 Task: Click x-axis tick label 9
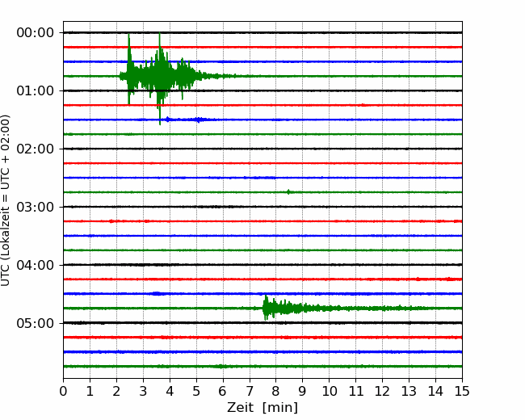tap(303, 391)
